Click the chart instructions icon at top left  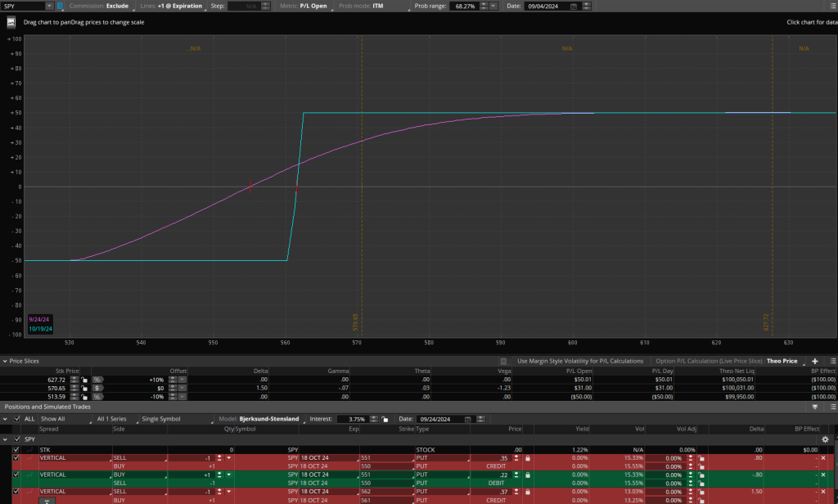pos(11,22)
